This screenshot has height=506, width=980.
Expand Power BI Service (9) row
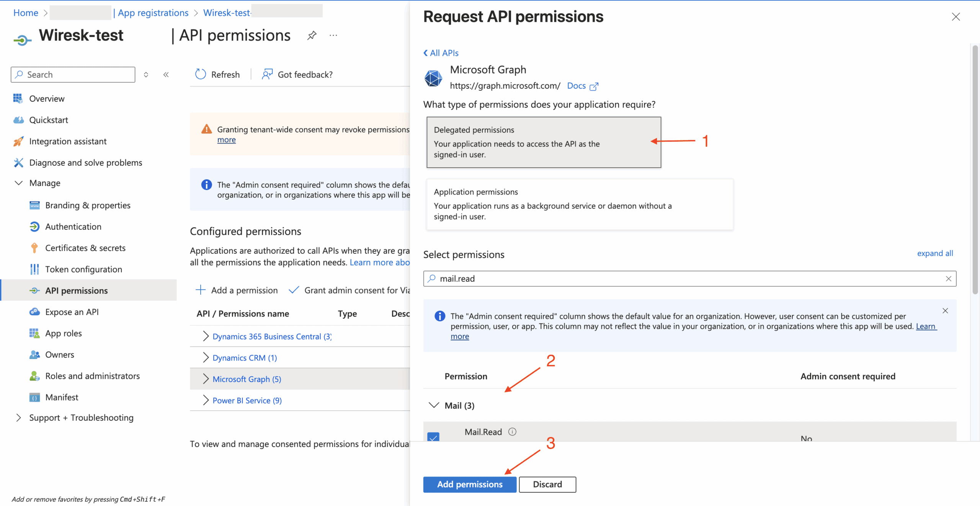click(x=206, y=400)
